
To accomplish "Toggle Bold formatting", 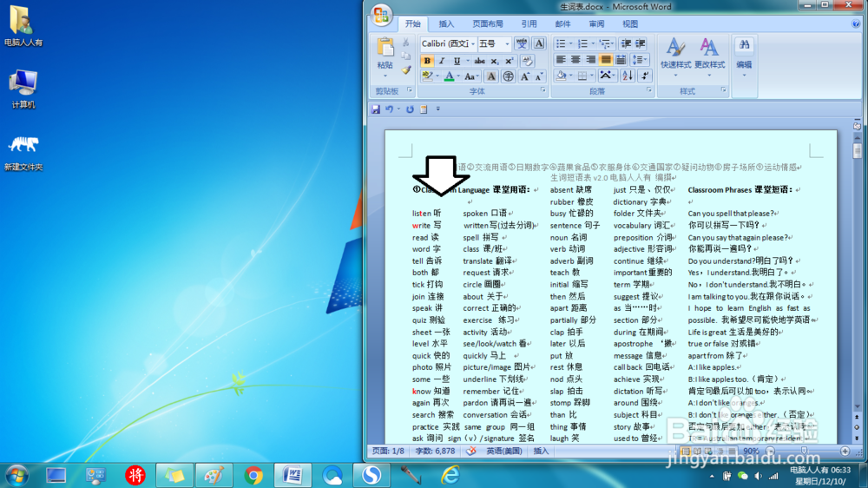I will (426, 61).
